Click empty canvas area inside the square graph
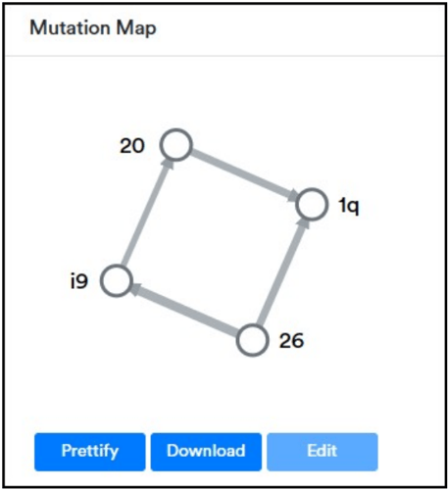 click(214, 242)
